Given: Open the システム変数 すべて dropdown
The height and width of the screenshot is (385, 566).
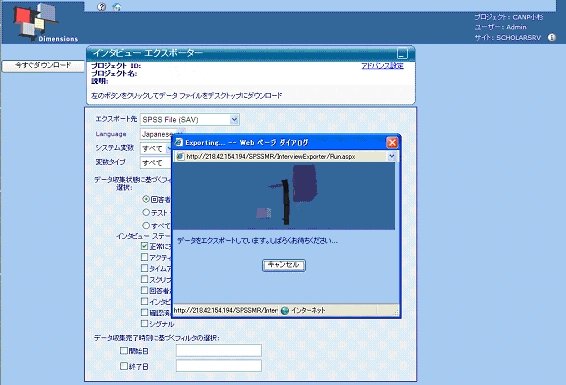Looking at the screenshot, I should click(156, 148).
